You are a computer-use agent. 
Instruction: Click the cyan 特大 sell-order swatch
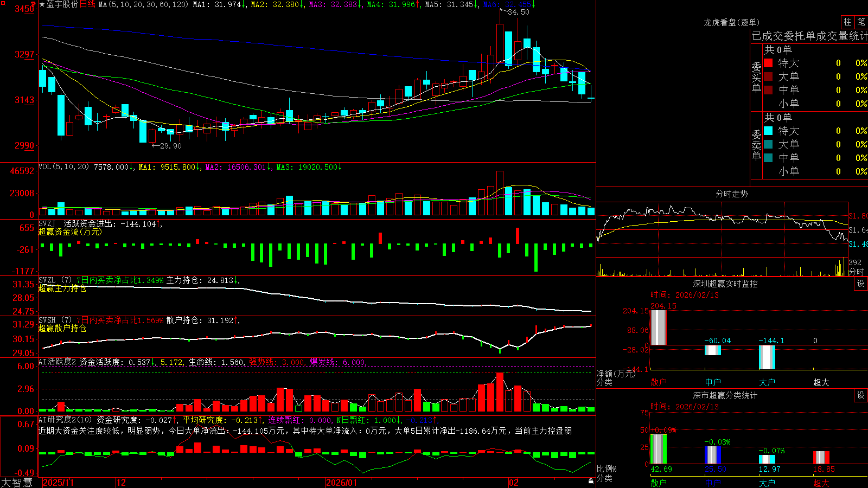(x=768, y=131)
